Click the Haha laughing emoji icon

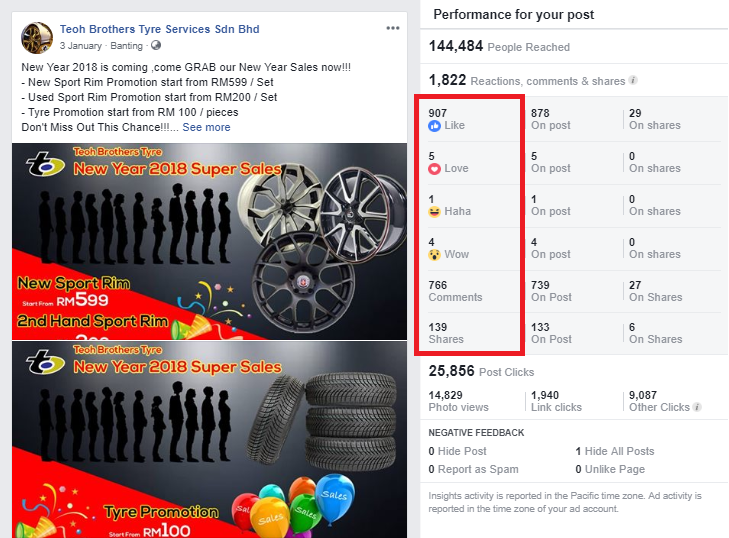tap(435, 212)
